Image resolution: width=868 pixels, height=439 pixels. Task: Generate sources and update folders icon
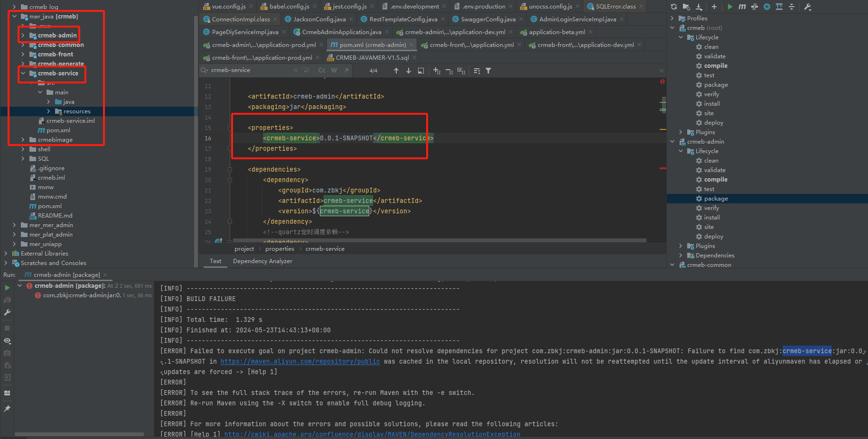(x=686, y=7)
